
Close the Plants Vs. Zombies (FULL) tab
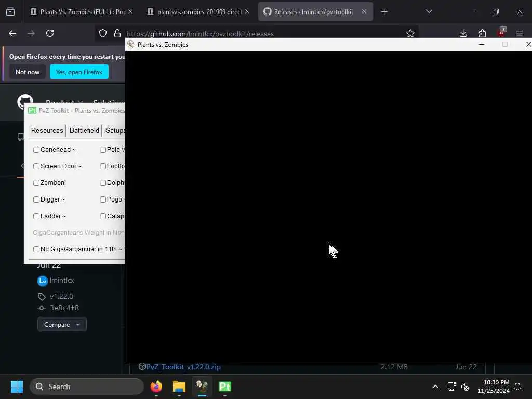tap(130, 11)
